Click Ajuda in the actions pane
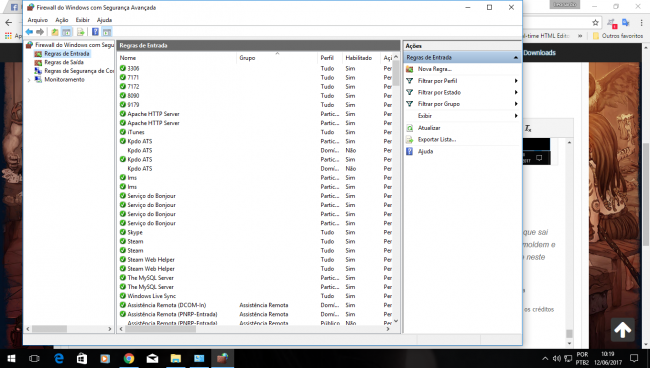 coord(425,152)
